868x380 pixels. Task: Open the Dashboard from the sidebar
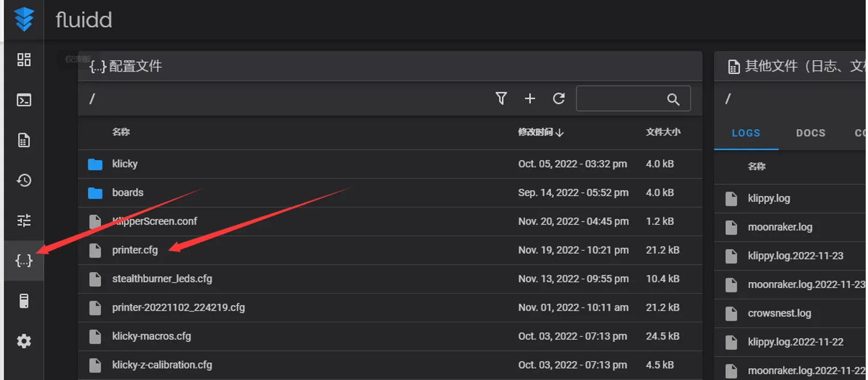point(24,60)
